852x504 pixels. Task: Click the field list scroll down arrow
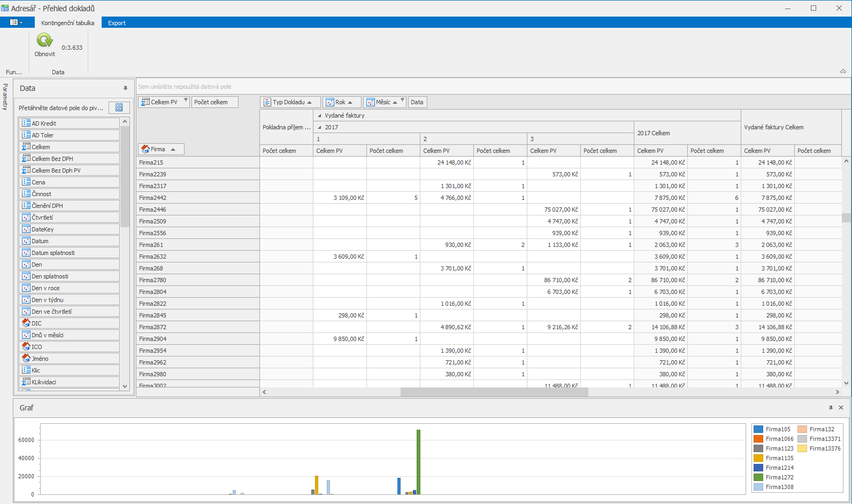125,386
